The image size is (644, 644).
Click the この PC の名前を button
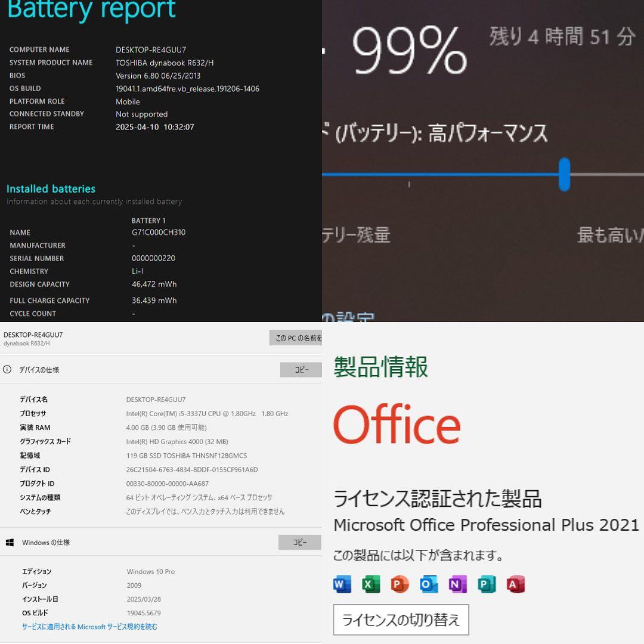pyautogui.click(x=296, y=338)
